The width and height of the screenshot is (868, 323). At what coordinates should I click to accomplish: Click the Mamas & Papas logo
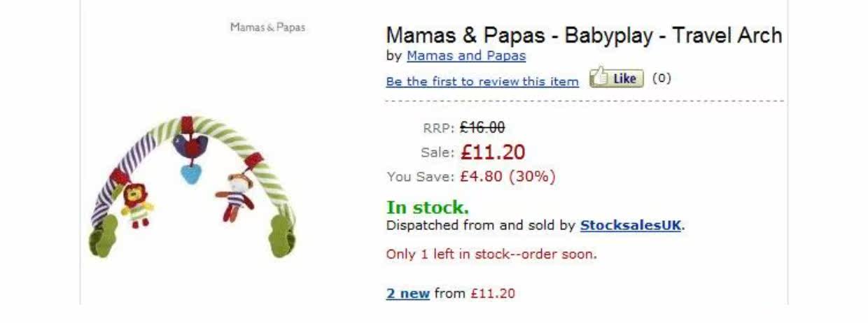pos(267,28)
